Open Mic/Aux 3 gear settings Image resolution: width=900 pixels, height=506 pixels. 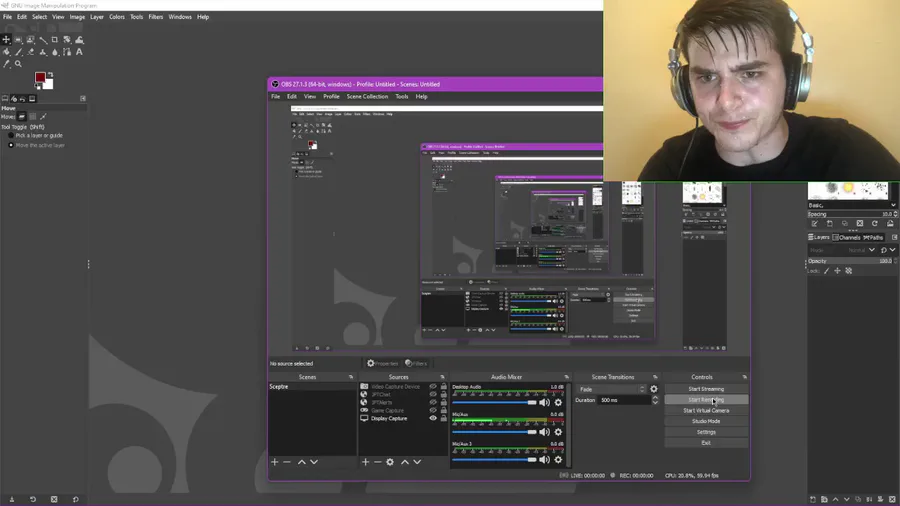click(x=558, y=460)
